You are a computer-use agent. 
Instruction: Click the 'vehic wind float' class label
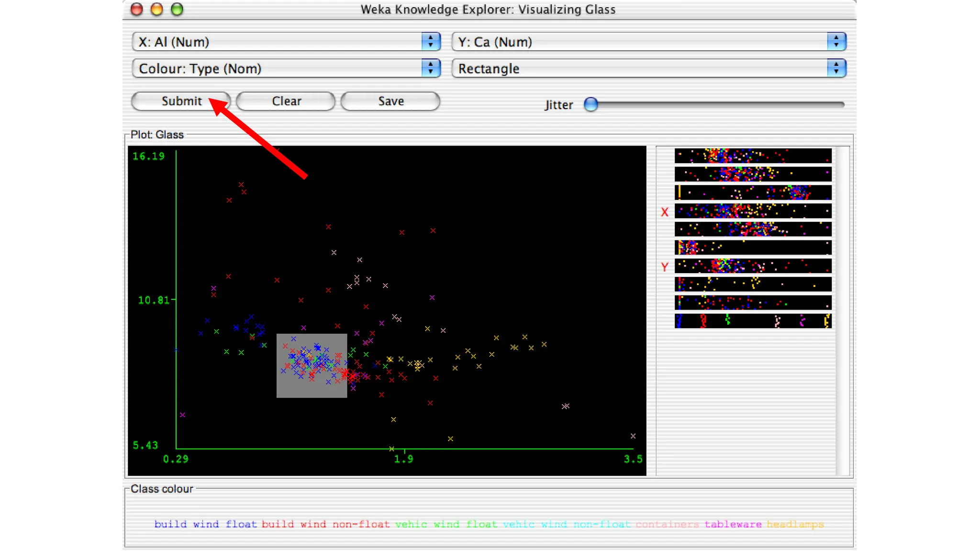pos(446,525)
